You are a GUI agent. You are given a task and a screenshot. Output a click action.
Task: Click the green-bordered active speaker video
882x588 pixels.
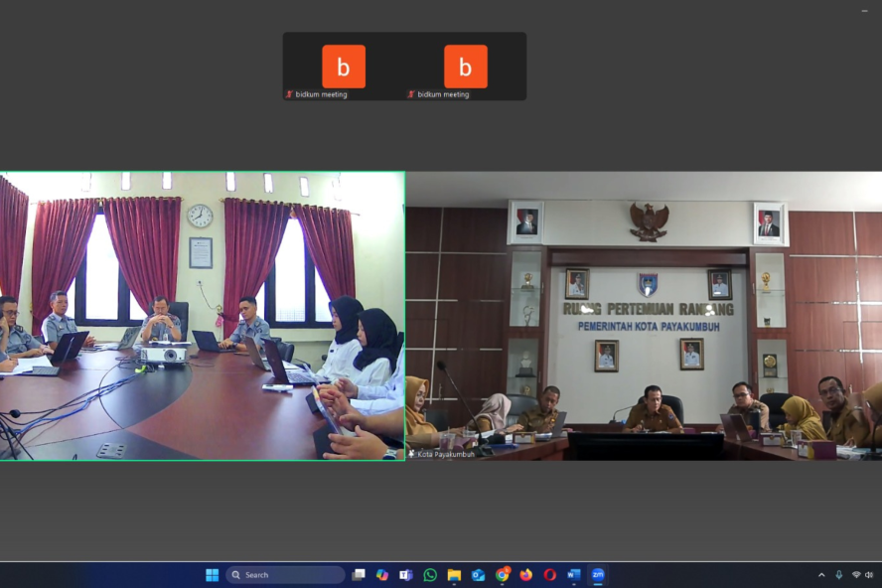[203, 316]
